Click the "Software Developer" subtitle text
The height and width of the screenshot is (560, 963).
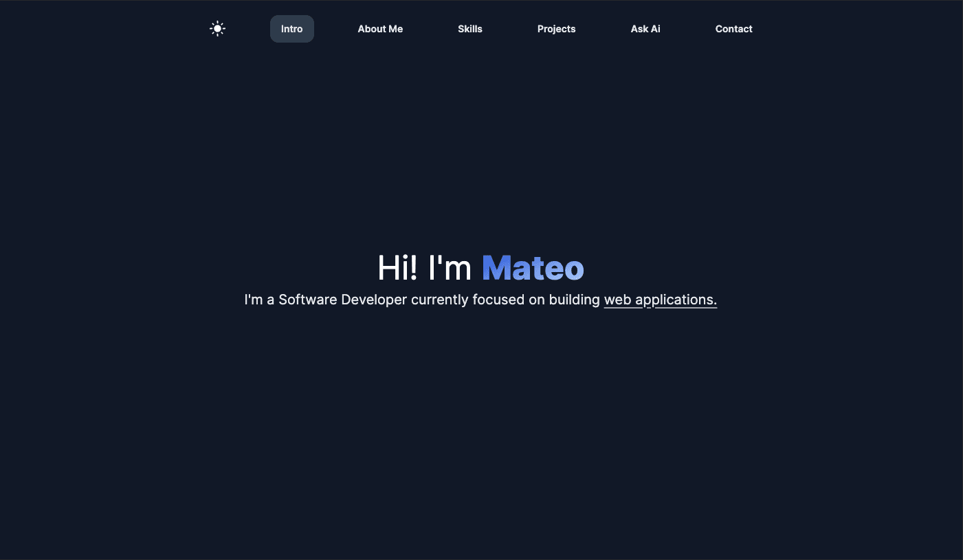343,300
